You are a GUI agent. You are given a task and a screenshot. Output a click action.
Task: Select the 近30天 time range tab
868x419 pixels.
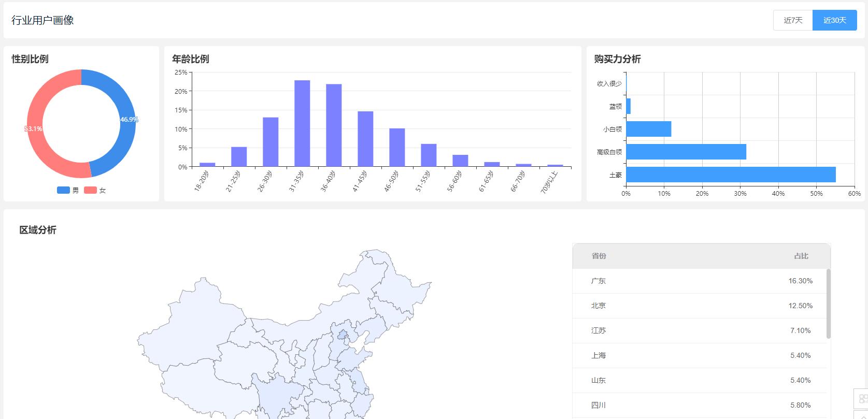point(835,20)
